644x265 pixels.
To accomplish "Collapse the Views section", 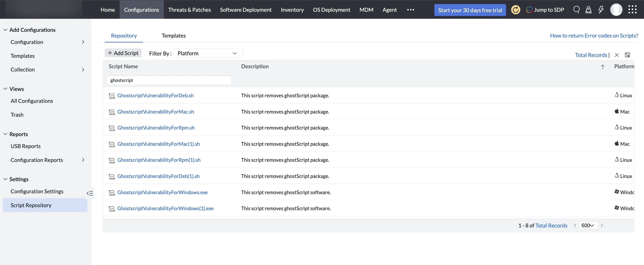I will pos(5,89).
